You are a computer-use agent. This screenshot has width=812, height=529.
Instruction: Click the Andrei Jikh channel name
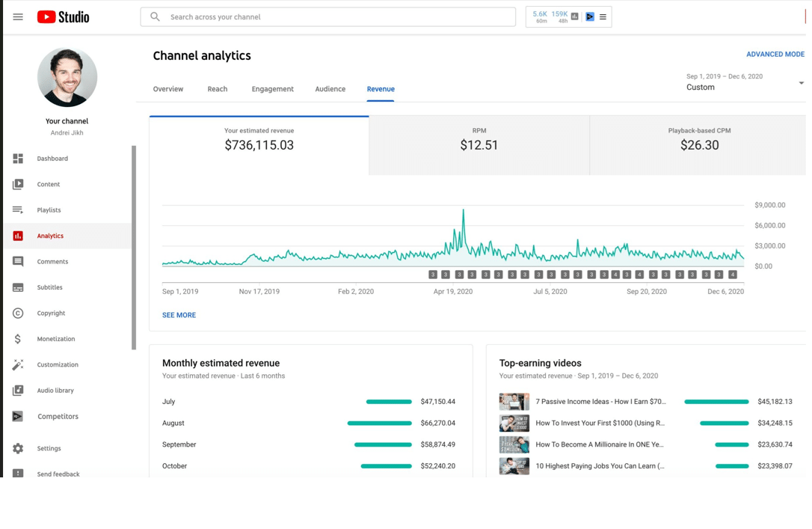click(x=67, y=132)
